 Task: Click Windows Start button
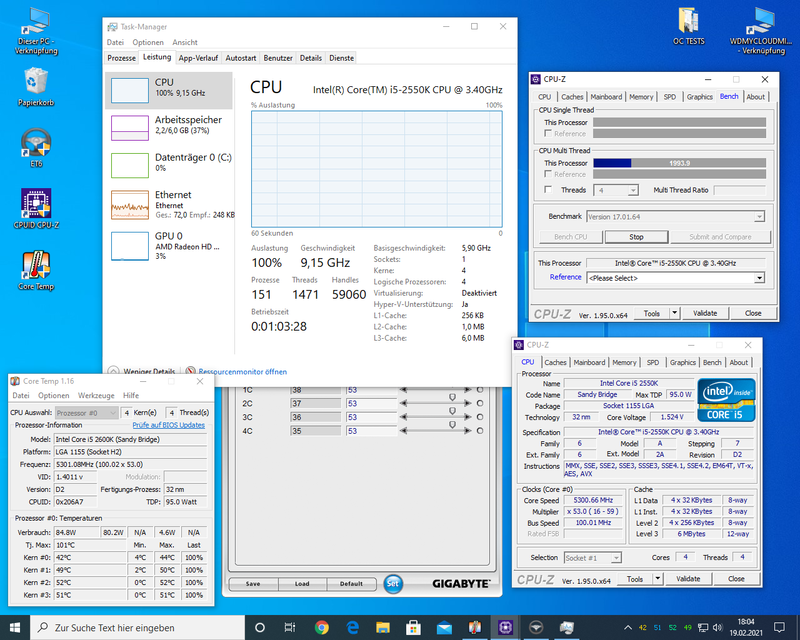point(15,627)
